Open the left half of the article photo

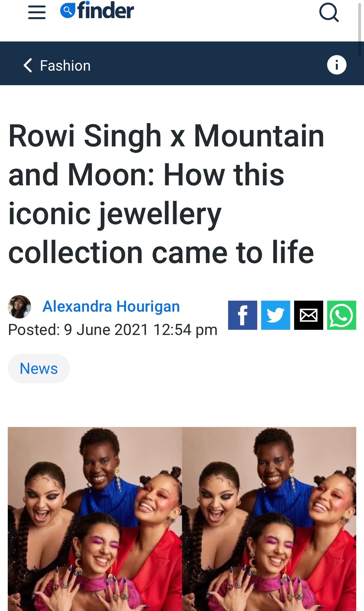pos(95,519)
